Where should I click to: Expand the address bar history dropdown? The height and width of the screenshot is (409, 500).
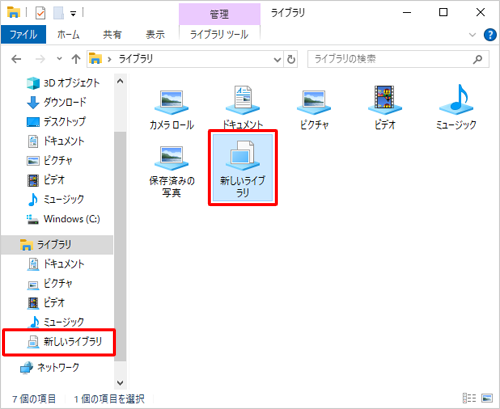click(277, 60)
